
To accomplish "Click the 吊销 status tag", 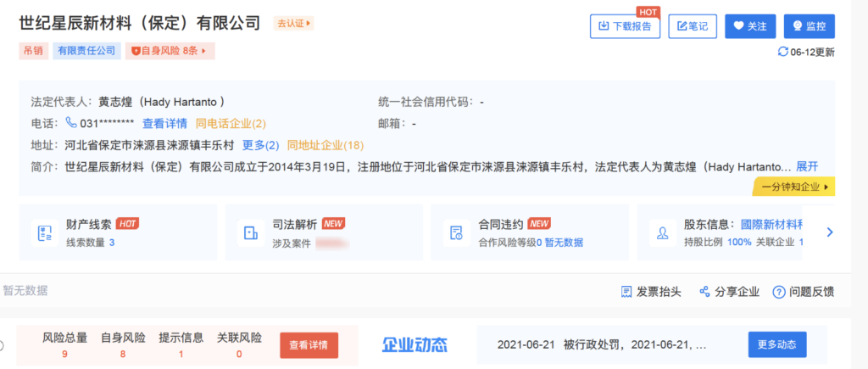I will pos(33,51).
